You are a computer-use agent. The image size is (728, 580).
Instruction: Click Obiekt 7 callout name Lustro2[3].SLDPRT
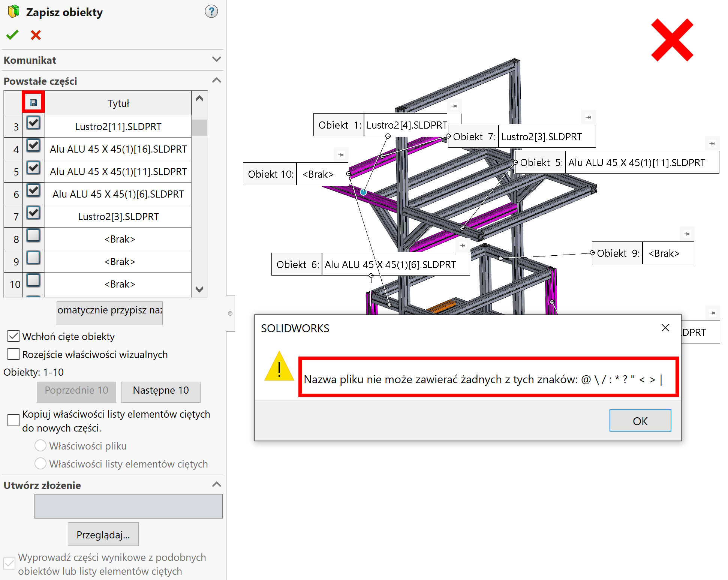tap(547, 136)
